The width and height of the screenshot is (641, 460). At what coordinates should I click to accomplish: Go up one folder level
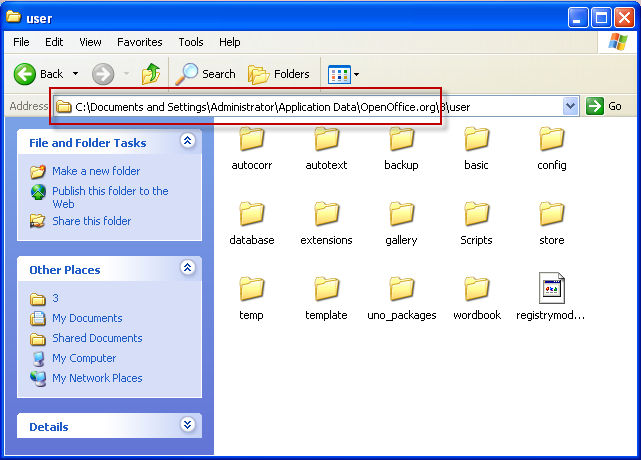coord(151,74)
